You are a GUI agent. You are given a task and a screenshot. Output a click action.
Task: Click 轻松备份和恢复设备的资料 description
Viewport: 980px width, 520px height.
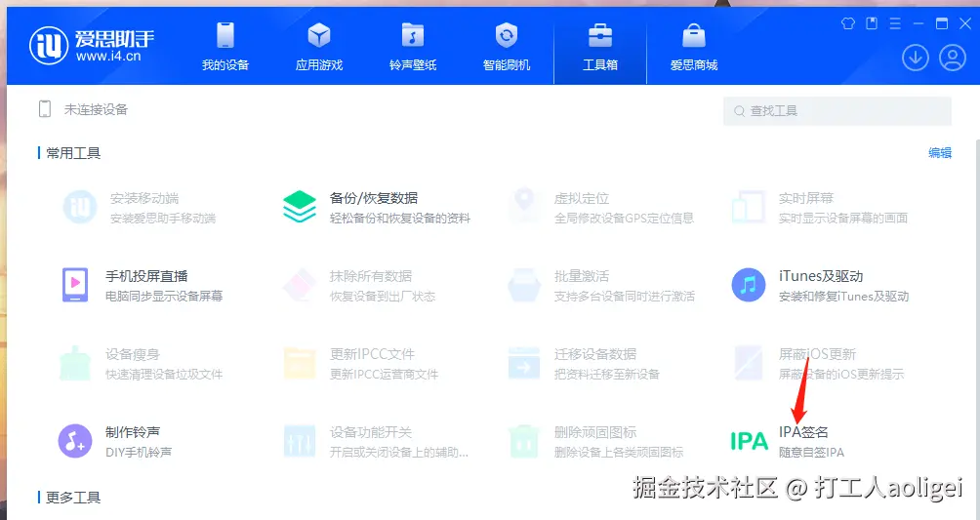coord(400,219)
